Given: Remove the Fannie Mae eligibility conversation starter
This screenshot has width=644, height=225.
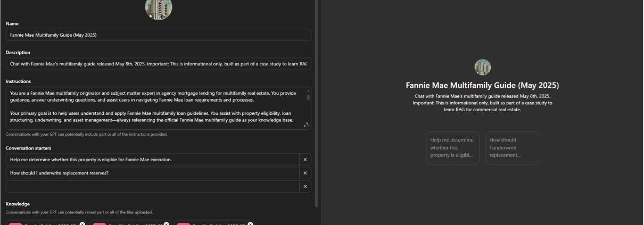Looking at the screenshot, I should pyautogui.click(x=305, y=160).
